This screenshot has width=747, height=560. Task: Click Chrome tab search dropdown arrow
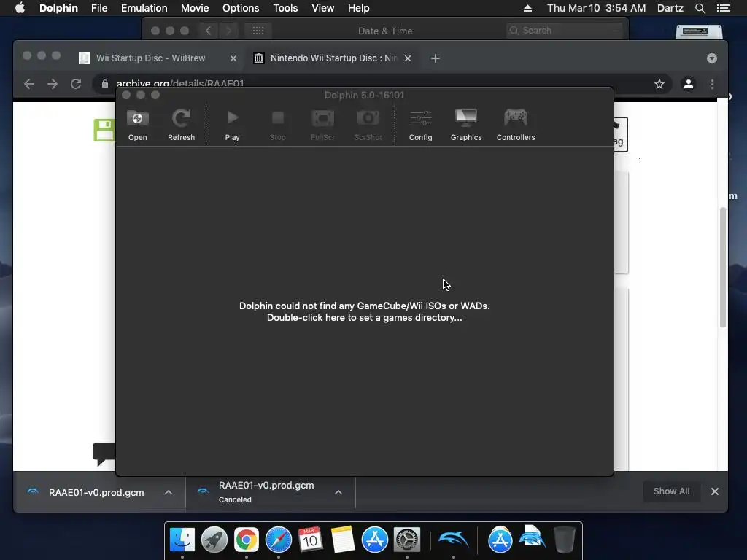(x=712, y=58)
